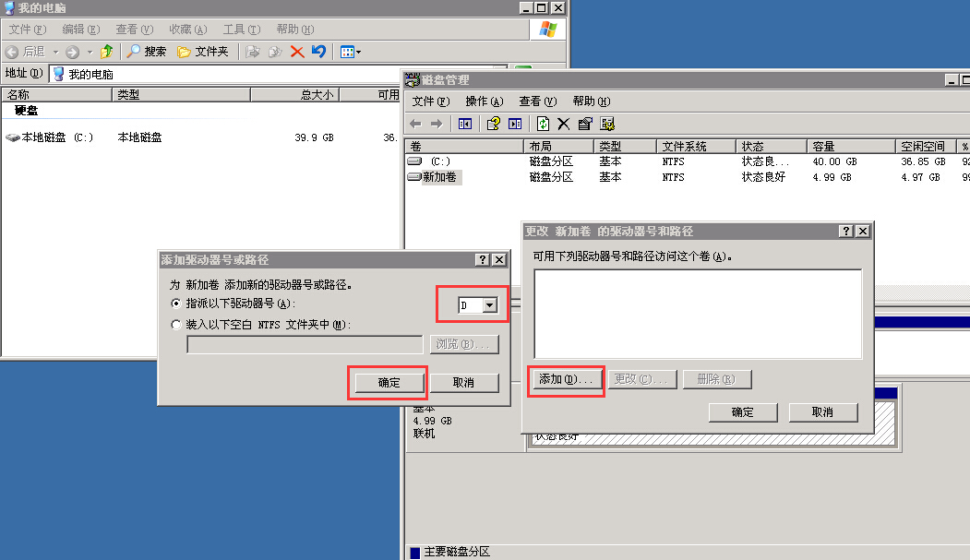Open Properties icon in Disk Management toolbar
The image size is (970, 560).
[x=585, y=124]
